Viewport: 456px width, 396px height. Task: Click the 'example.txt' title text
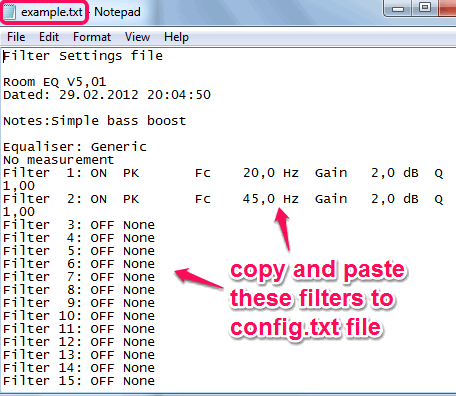pyautogui.click(x=52, y=12)
